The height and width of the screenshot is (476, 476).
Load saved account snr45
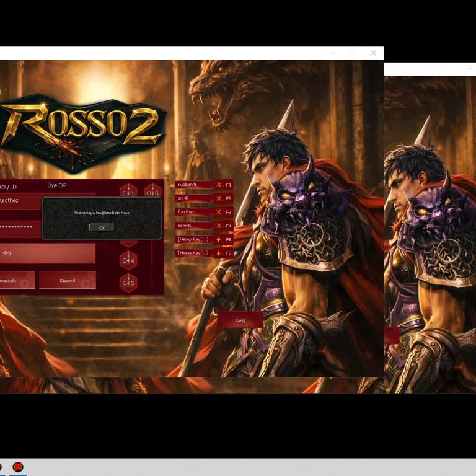point(194,198)
